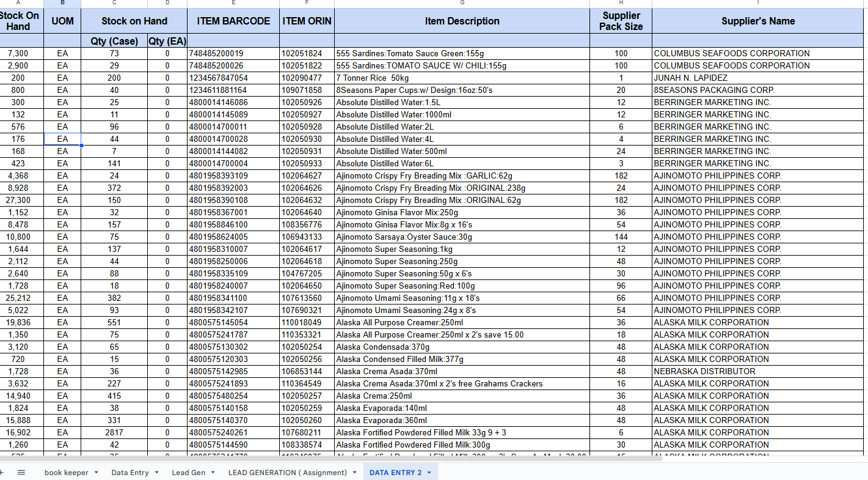Click the Qty (Case) value 551

(x=114, y=322)
